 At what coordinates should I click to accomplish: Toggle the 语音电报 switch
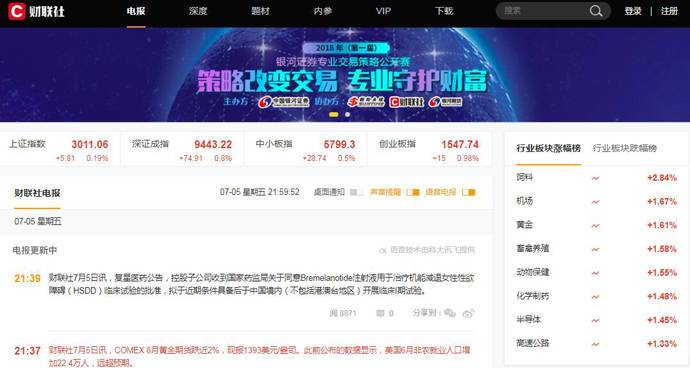(469, 192)
